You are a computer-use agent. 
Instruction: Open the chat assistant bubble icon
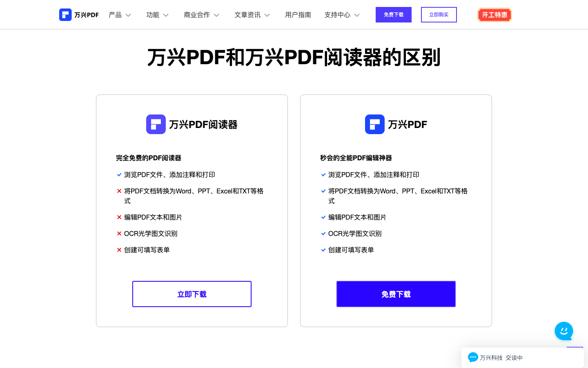[x=563, y=331]
